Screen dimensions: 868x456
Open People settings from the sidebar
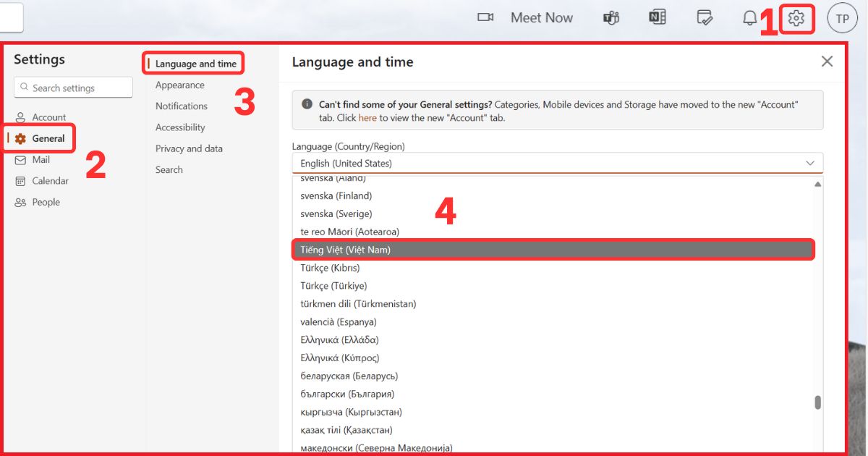coord(46,201)
